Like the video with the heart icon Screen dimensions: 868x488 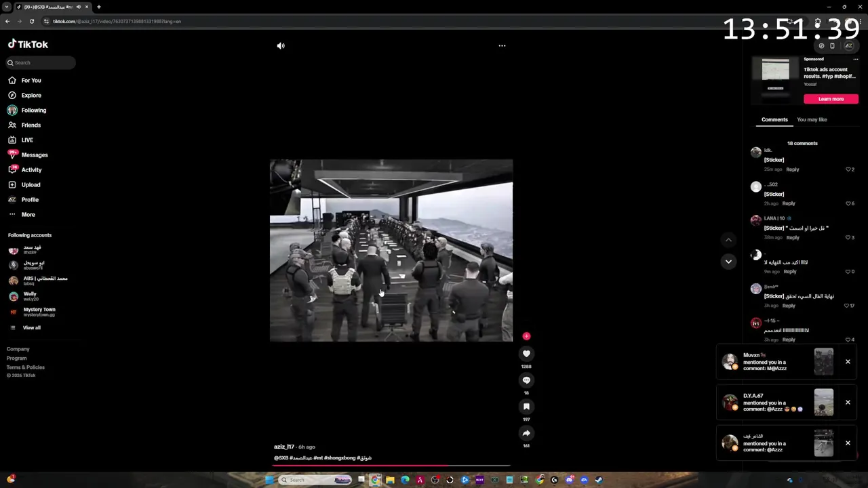click(526, 353)
